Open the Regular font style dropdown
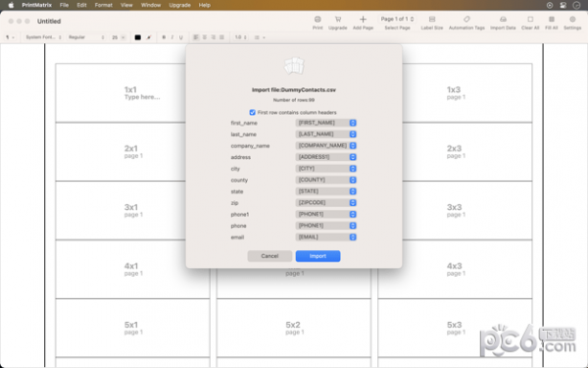Viewport: 588px width, 368px height. point(86,37)
